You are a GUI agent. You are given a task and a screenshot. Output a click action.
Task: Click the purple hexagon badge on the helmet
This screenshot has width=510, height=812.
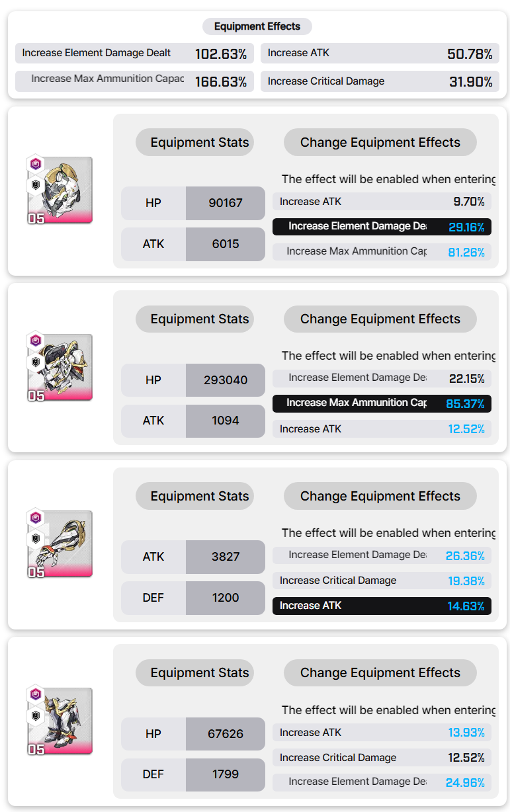coord(36,163)
